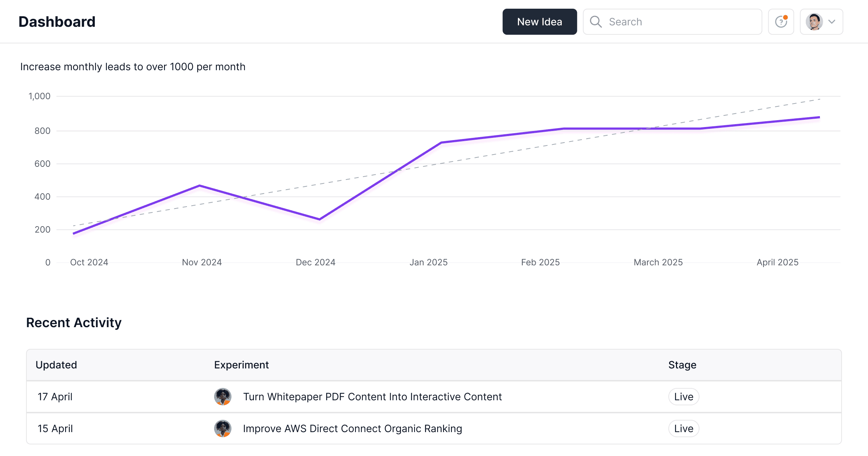Sort by the Experiment column header
Screen dimensions: 868x456
coord(241,365)
